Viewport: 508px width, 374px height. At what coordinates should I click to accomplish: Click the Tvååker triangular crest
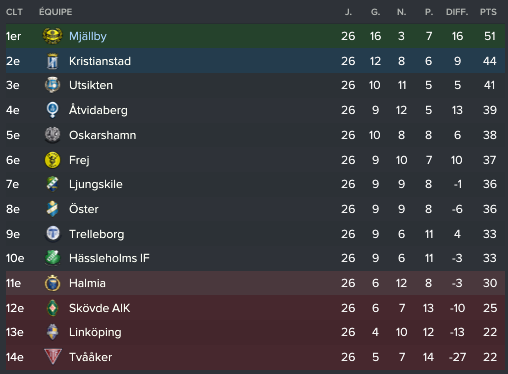(52, 357)
